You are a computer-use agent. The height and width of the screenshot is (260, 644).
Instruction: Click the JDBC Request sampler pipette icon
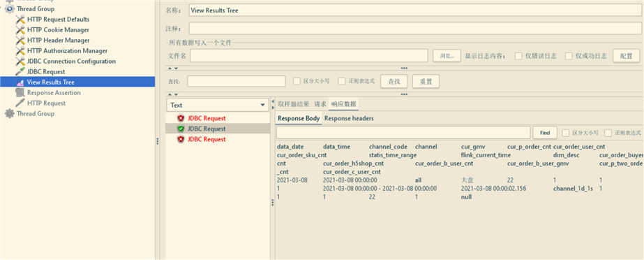tap(20, 71)
